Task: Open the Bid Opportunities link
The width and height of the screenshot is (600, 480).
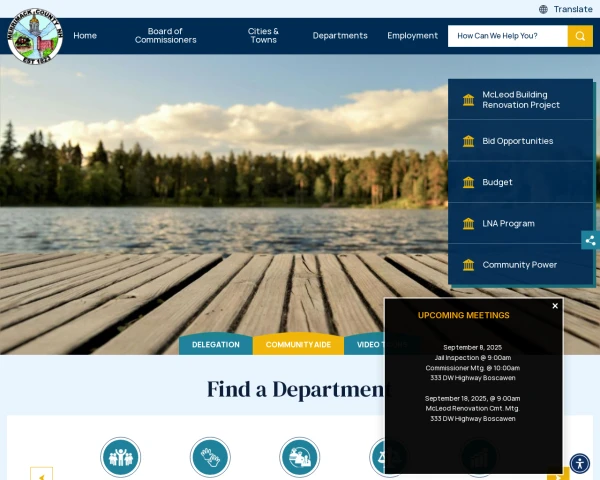Action: tap(520, 141)
